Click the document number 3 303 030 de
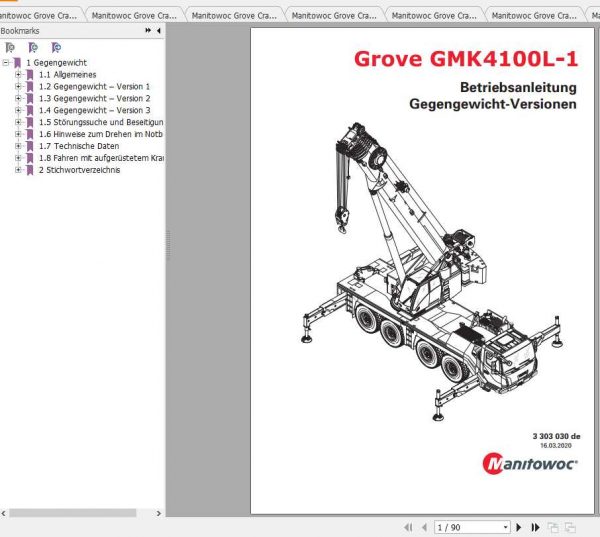The width and height of the screenshot is (600, 537). coord(556,436)
